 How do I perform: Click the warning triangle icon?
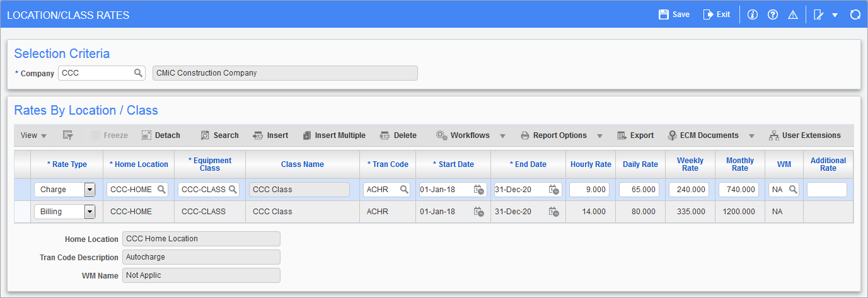(793, 14)
